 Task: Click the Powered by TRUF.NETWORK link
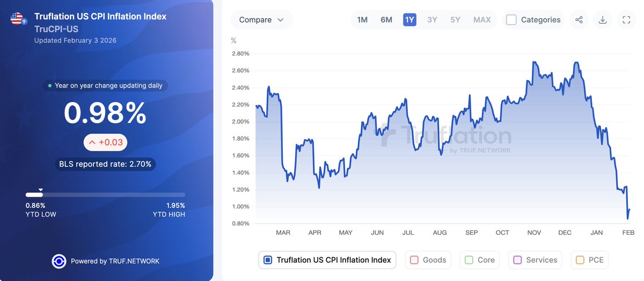(115, 261)
